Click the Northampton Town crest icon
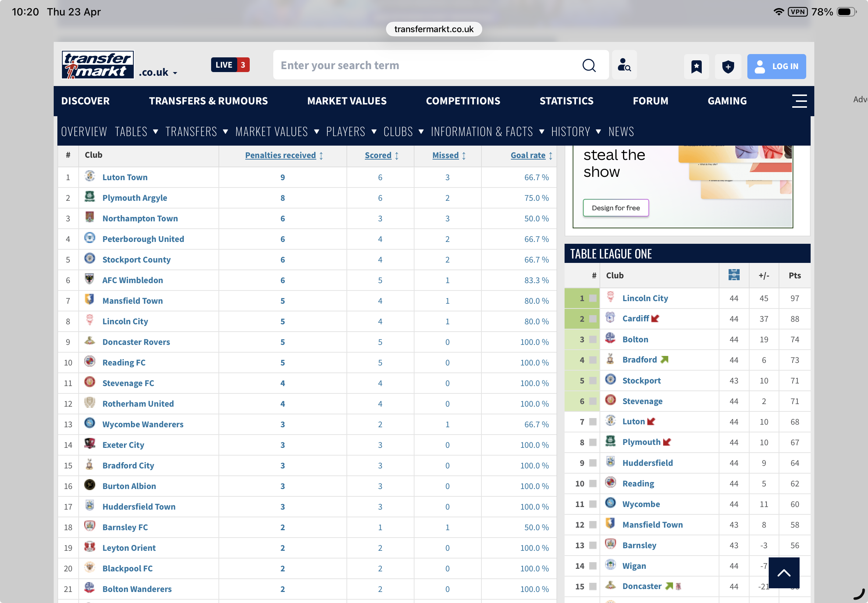 (x=90, y=217)
